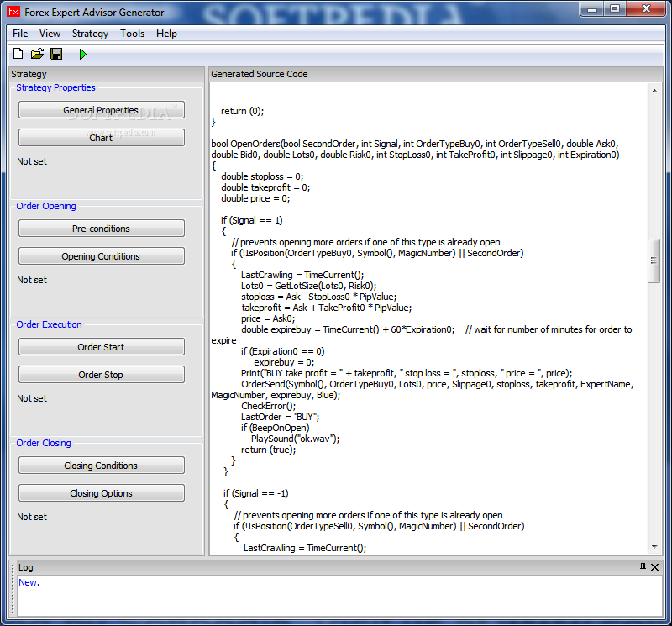Screen dimensions: 672x626
Task: Click code line 'PlaySound("ok.wav");'
Action: click(296, 439)
